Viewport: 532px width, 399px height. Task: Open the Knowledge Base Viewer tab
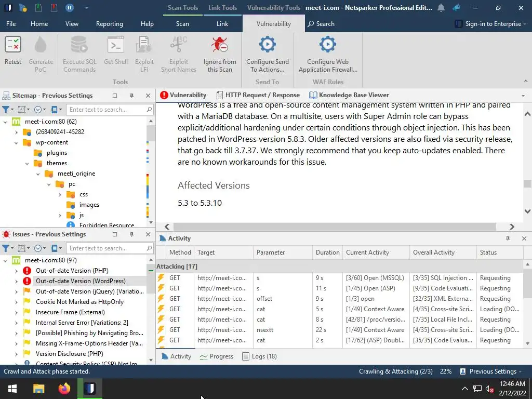click(x=349, y=95)
